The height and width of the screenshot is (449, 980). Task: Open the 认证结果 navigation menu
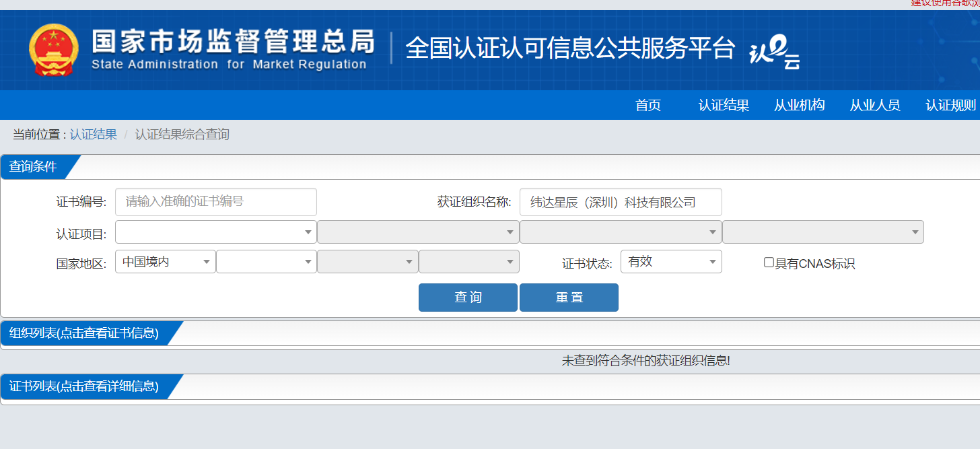tap(724, 105)
